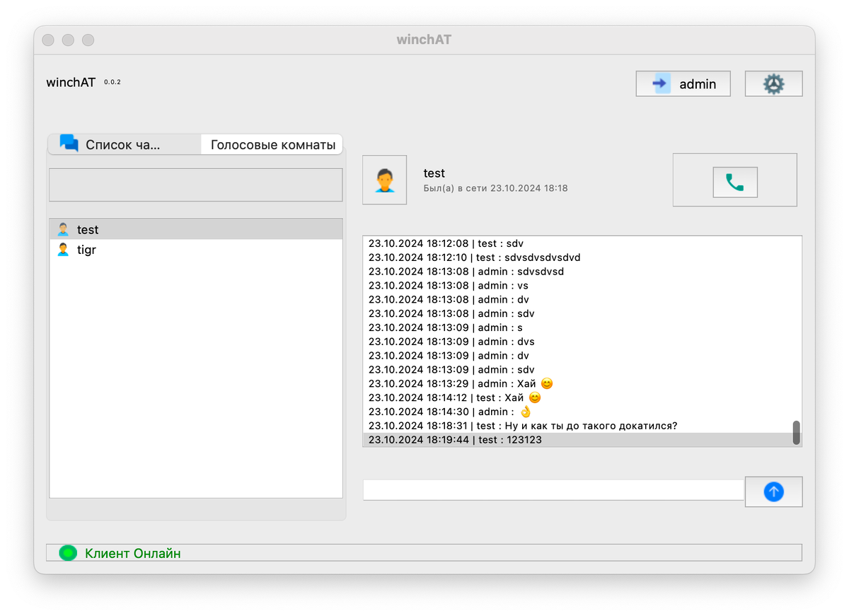
Task: Click the large test profile avatar
Action: coord(384,180)
